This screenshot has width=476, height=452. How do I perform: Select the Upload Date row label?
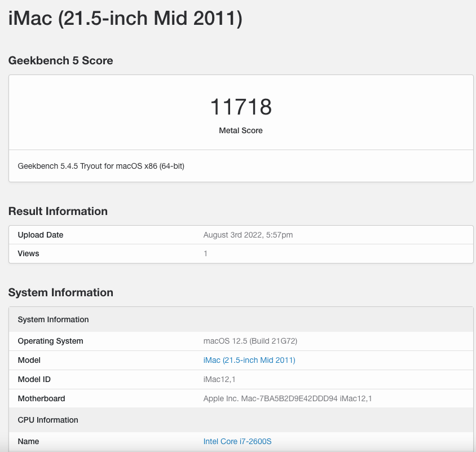point(41,235)
